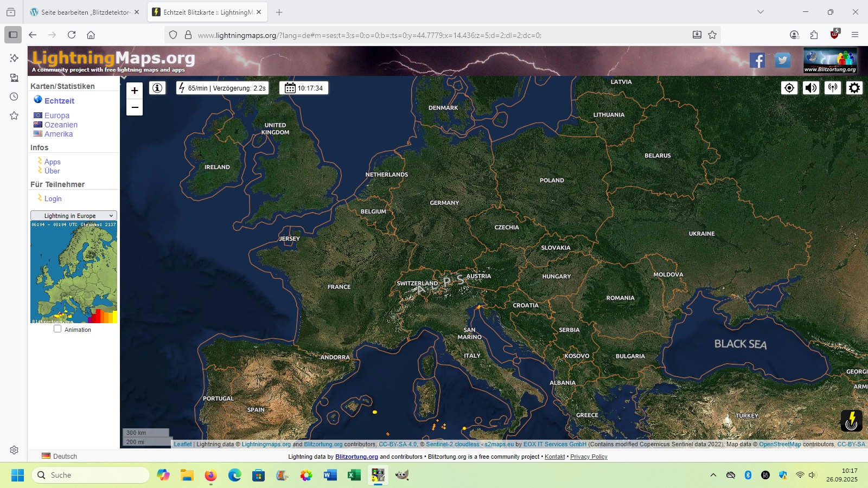Expand the Lightning in Europe dropdown
868x488 pixels.
[74, 216]
